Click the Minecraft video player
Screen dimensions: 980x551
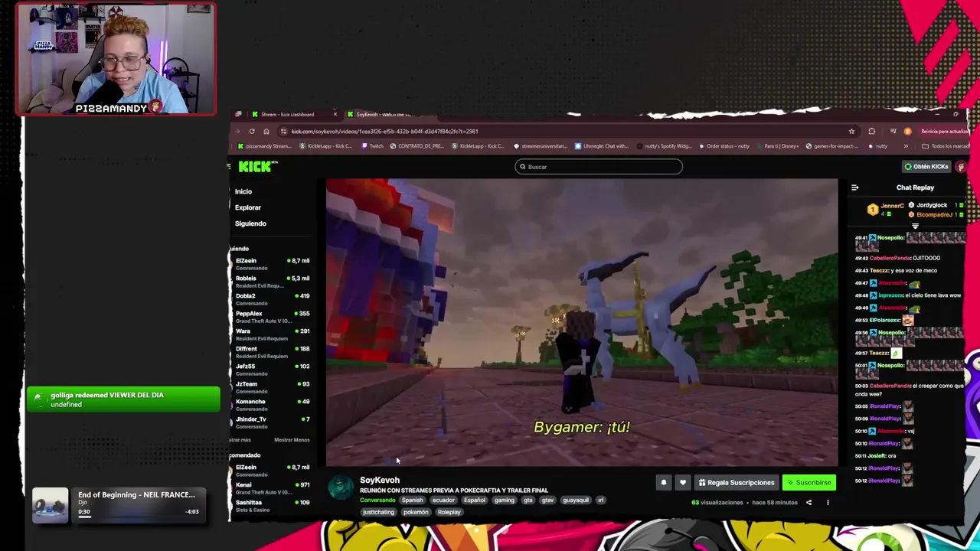pyautogui.click(x=582, y=322)
